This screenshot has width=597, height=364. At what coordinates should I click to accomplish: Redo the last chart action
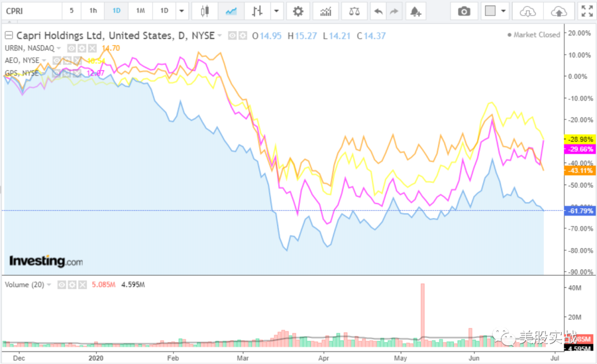tap(394, 11)
